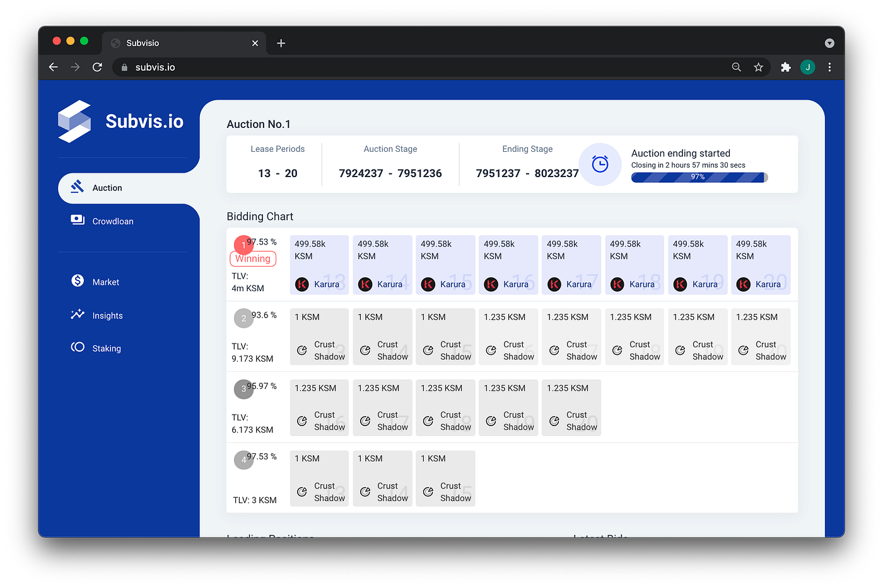
Task: Close the Subvisio tab
Action: [255, 43]
